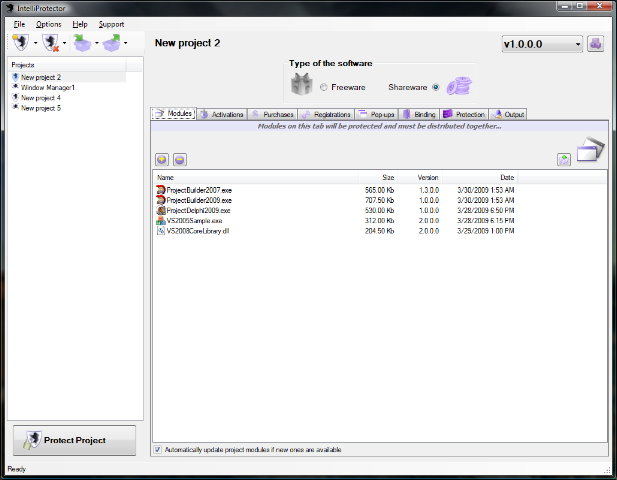Click the delete project shield icon
Screen dimensions: 617x480
(x=50, y=43)
